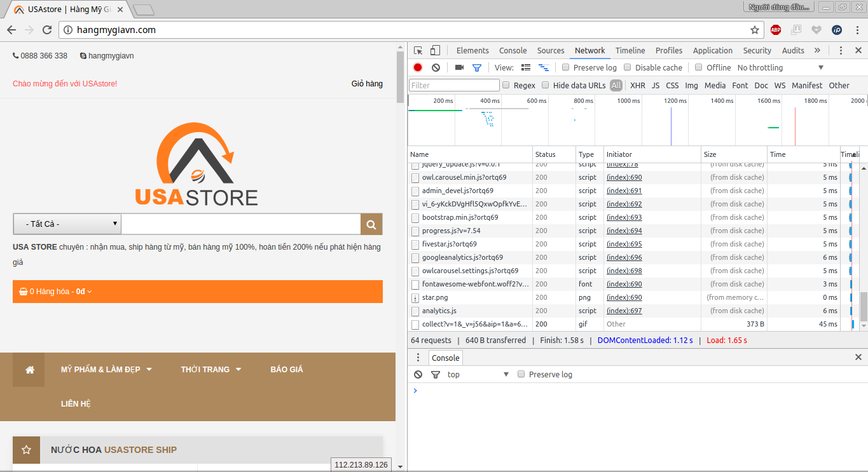868x472 pixels.
Task: Check the Disable cache checkbox
Action: (628, 67)
